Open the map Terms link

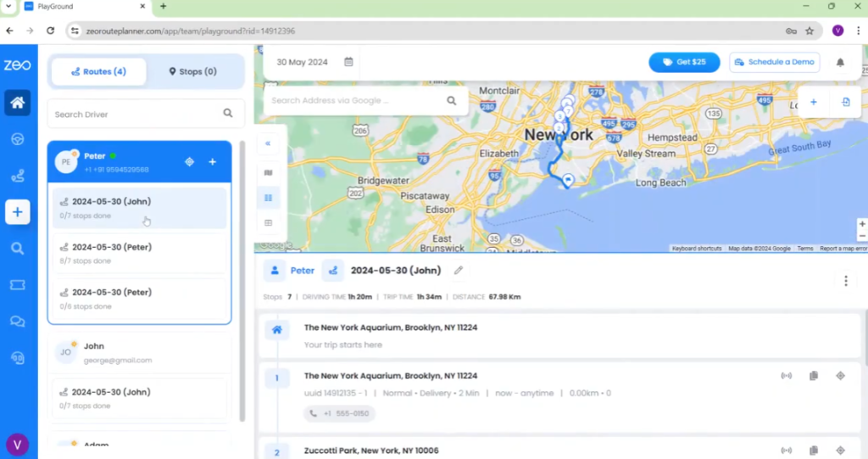point(805,249)
